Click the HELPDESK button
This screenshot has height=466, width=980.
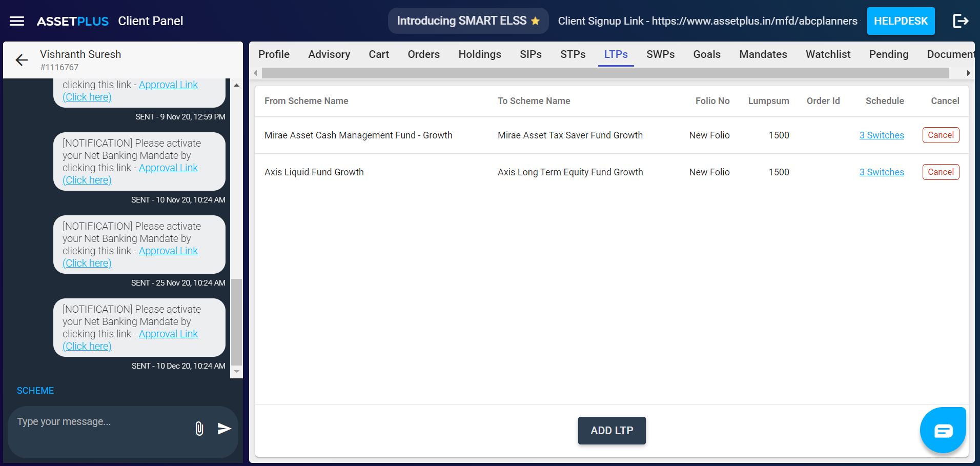click(x=901, y=21)
